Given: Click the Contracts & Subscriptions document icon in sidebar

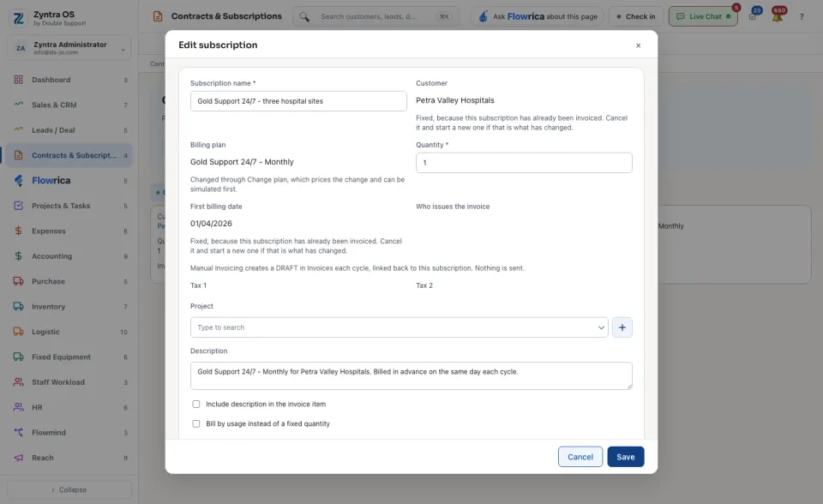Looking at the screenshot, I should coord(18,155).
